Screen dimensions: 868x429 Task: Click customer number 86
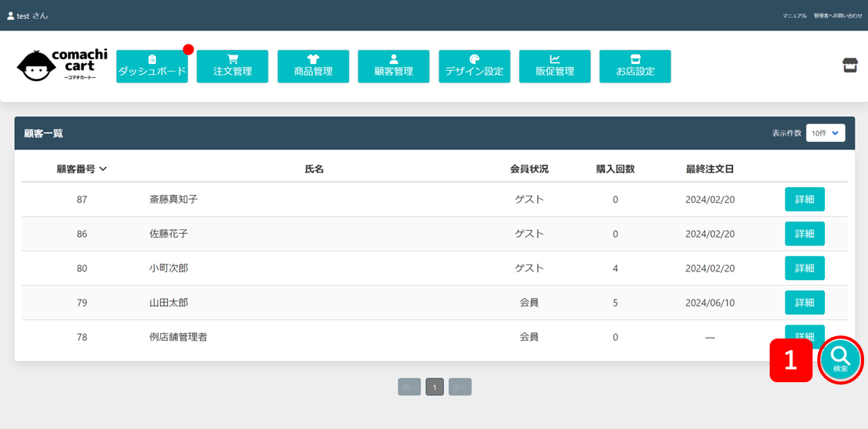coord(82,234)
